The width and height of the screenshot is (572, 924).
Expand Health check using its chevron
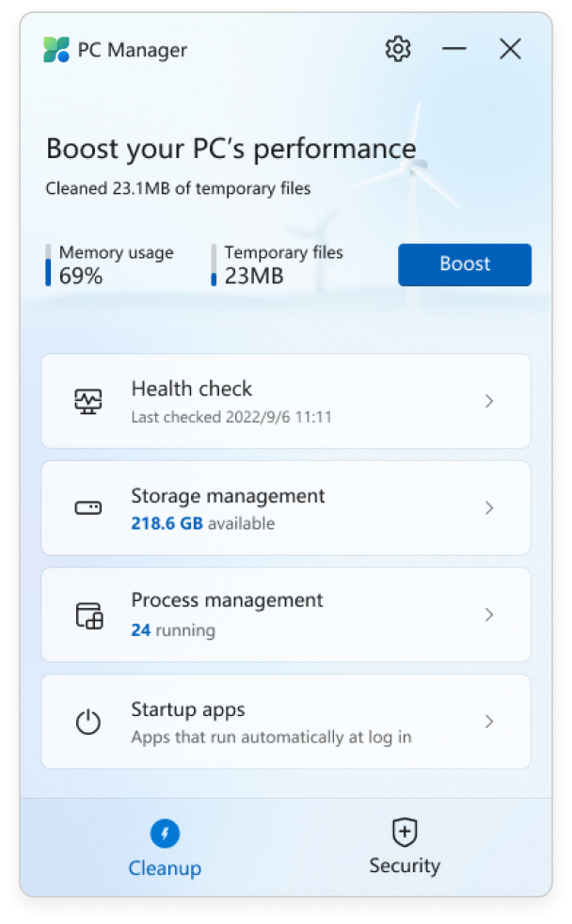click(489, 401)
